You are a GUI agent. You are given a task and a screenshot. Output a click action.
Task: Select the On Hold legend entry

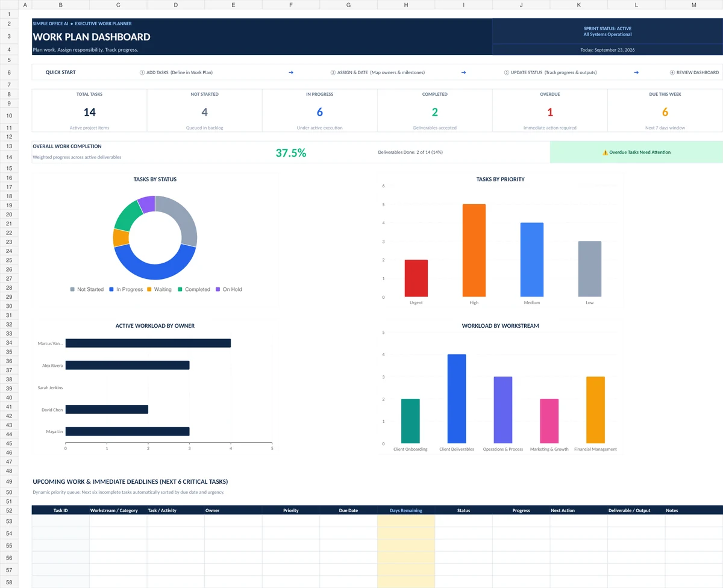click(x=228, y=289)
